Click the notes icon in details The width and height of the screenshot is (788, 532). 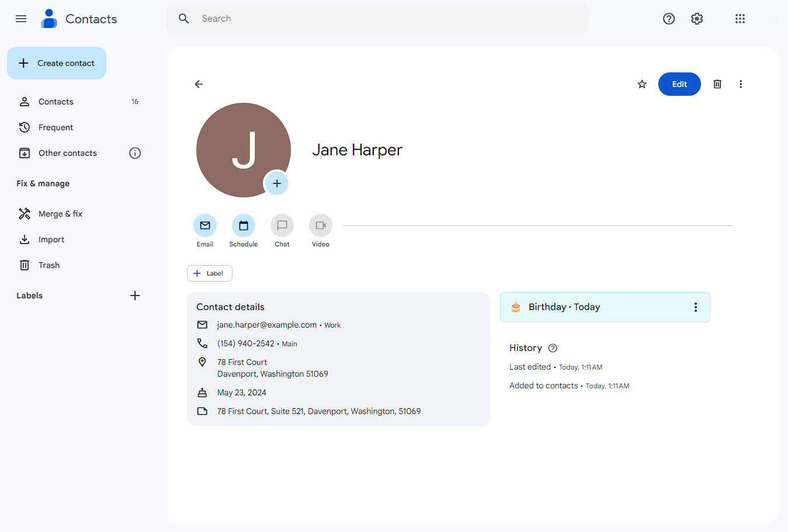point(202,411)
